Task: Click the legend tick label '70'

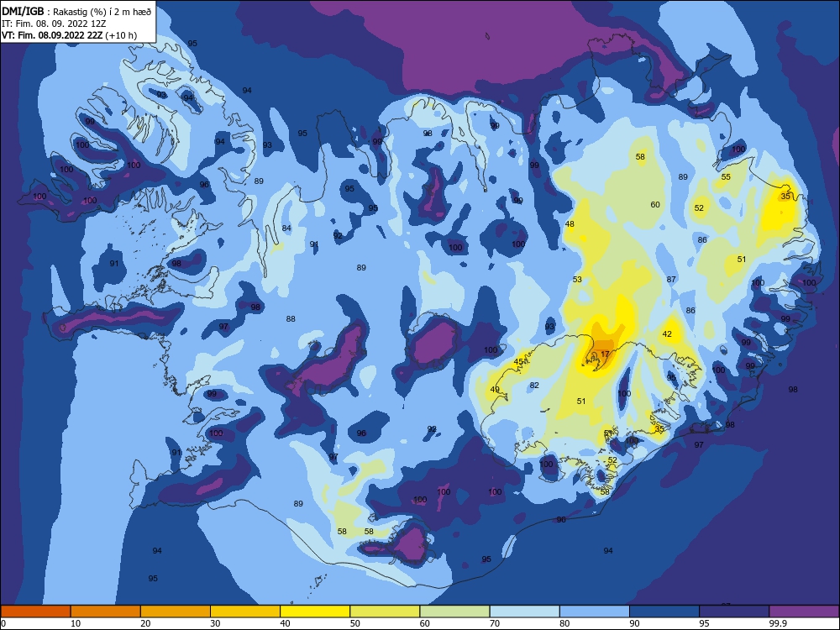Action: click(x=495, y=623)
